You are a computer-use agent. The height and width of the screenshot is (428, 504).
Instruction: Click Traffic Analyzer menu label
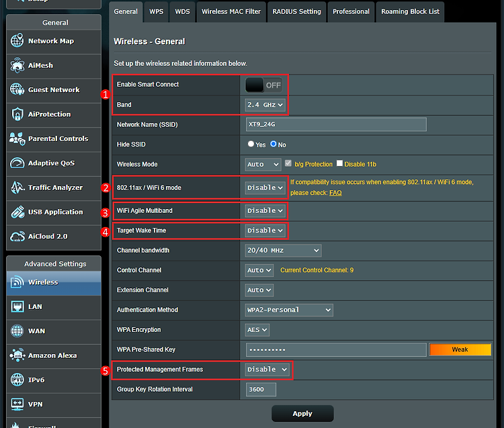click(x=55, y=187)
